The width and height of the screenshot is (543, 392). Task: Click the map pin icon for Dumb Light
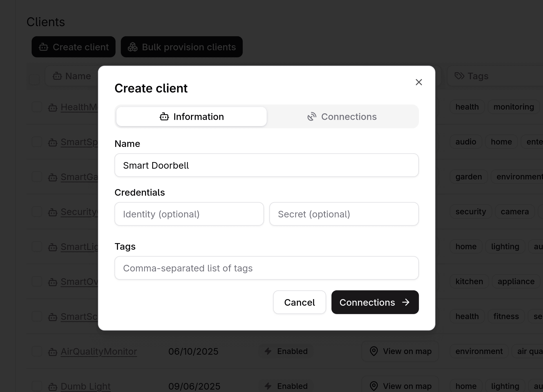coord(373,386)
